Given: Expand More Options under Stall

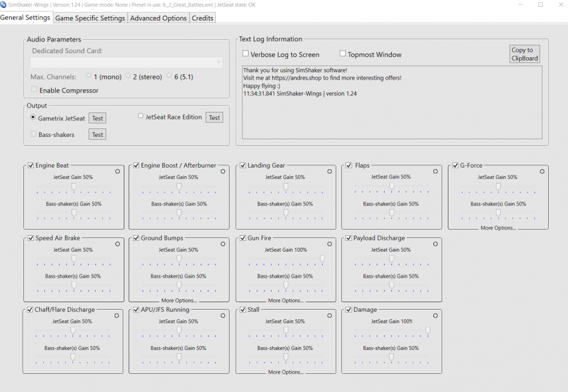Looking at the screenshot, I should pyautogui.click(x=286, y=372).
